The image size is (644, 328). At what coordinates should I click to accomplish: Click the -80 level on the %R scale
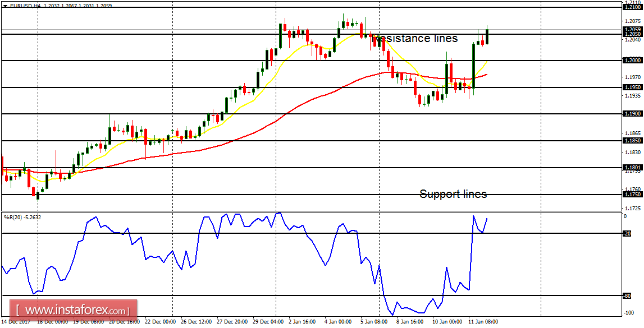point(627,295)
